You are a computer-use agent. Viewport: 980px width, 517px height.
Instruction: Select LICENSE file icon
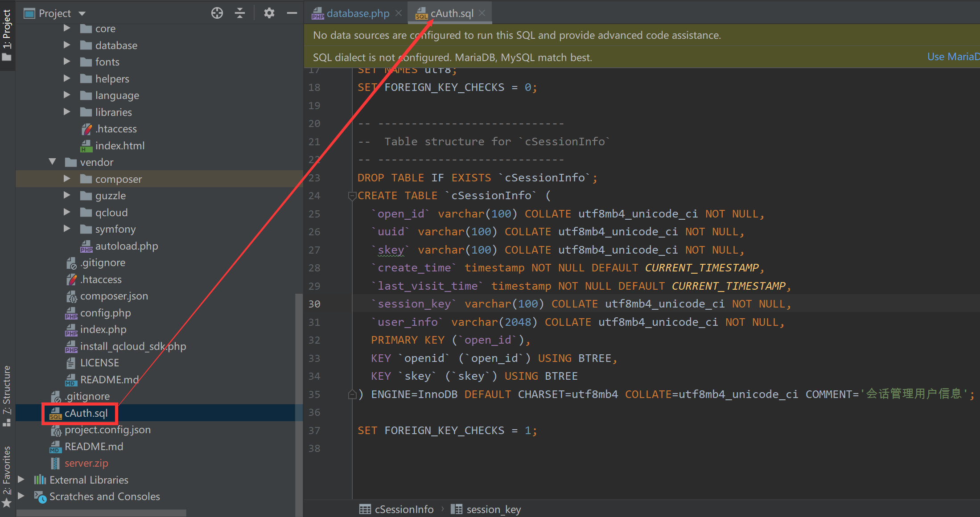71,363
